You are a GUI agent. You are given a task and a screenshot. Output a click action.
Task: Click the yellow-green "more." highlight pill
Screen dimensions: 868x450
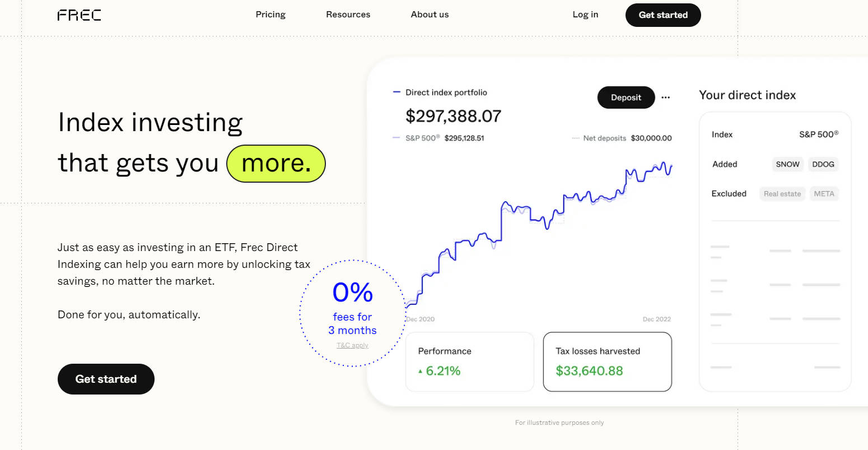pos(276,164)
